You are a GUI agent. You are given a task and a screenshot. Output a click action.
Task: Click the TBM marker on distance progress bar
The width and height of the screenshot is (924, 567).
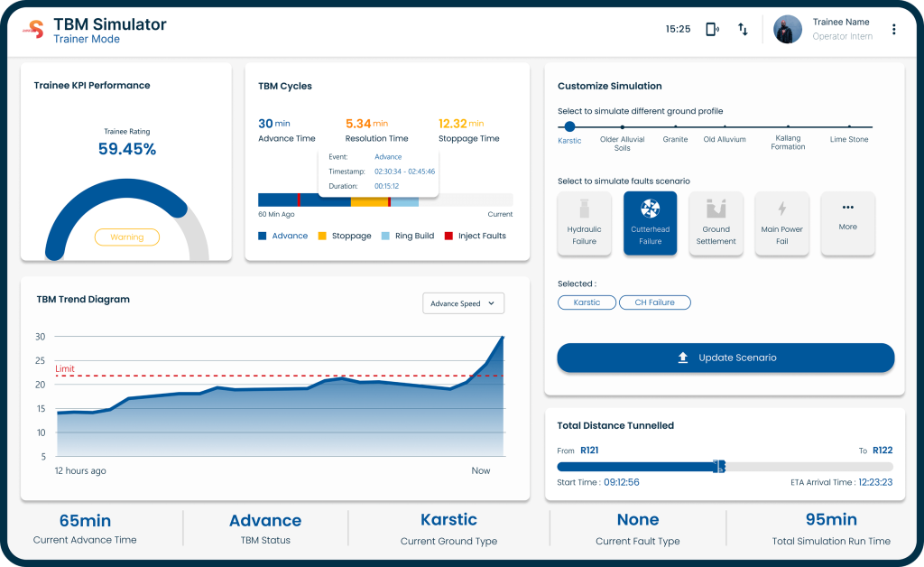(x=719, y=466)
